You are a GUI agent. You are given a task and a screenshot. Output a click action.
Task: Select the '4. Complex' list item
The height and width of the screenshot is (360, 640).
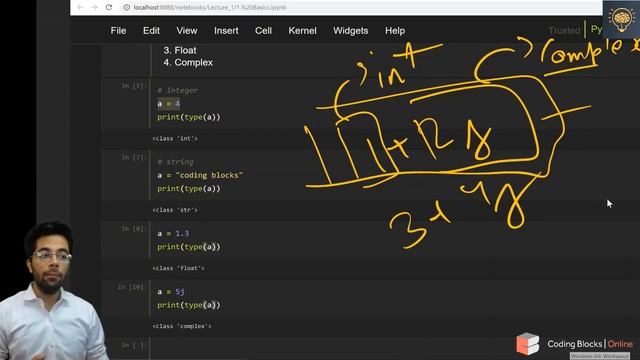(188, 62)
